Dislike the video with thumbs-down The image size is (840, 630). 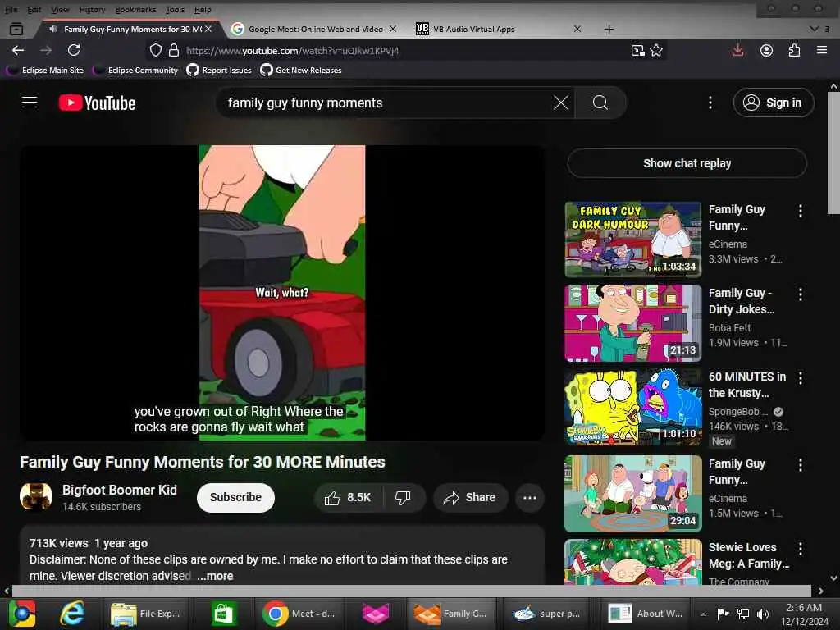[404, 498]
